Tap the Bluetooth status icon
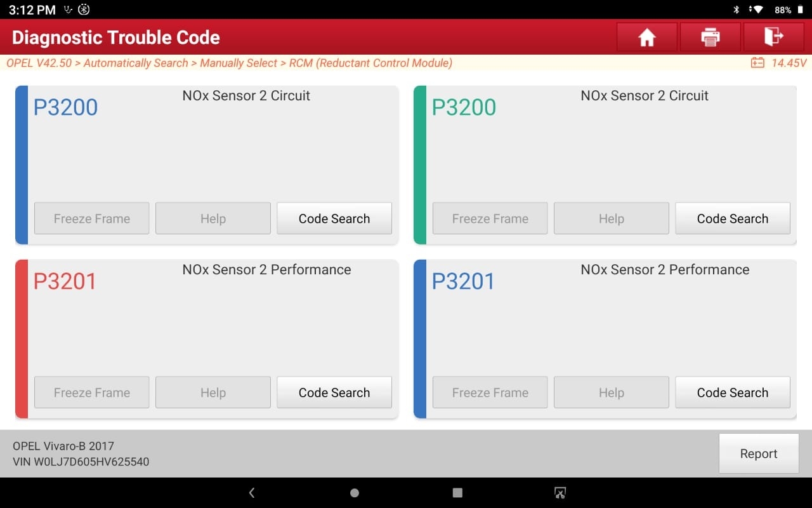This screenshot has width=812, height=508. (x=737, y=10)
